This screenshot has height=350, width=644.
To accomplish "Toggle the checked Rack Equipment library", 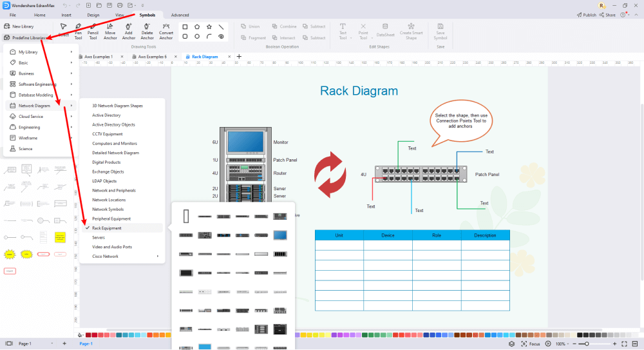I will (x=122, y=228).
